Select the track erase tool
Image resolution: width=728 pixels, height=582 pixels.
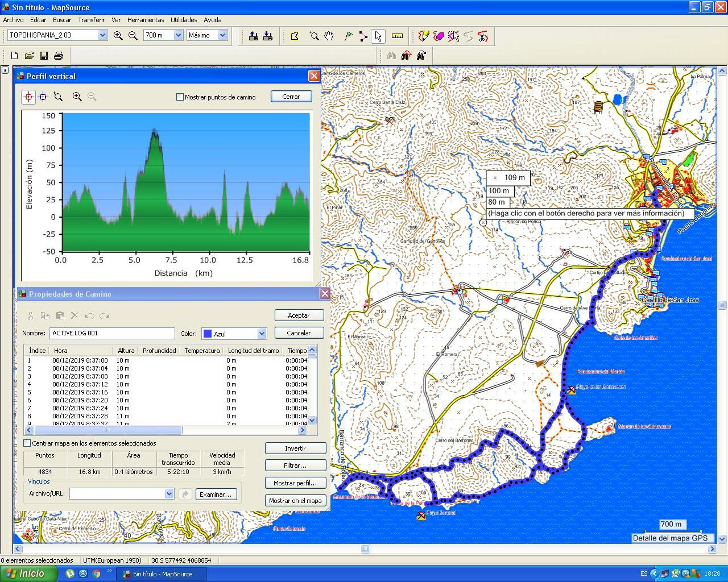[x=439, y=36]
